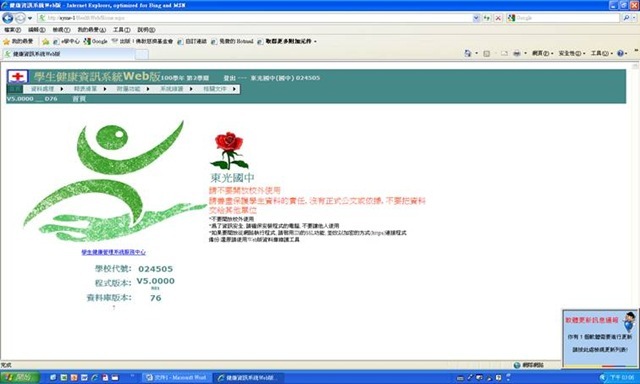Open the Google favorites bar link
640x384 pixels.
(96, 41)
